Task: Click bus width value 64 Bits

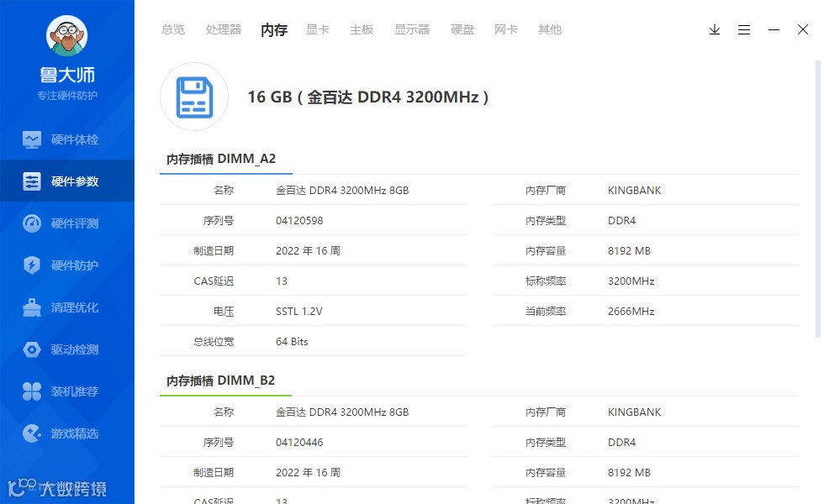Action: click(x=292, y=342)
